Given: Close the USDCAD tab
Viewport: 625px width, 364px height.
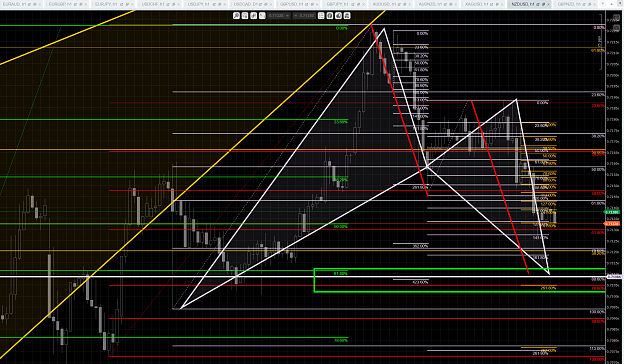Looking at the screenshot, I should [x=271, y=4].
